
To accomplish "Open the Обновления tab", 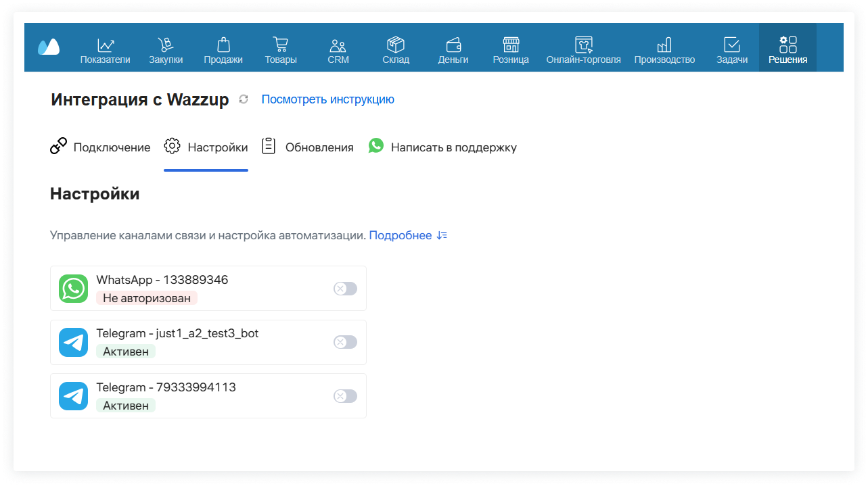I will 307,147.
